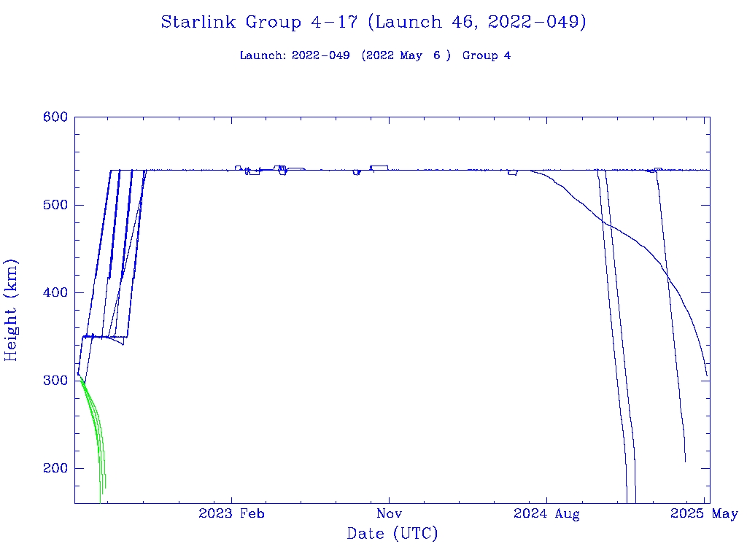Image resolution: width=747 pixels, height=560 pixels.
Task: Click the "Date (UTC)" axis title
Action: pos(392,533)
